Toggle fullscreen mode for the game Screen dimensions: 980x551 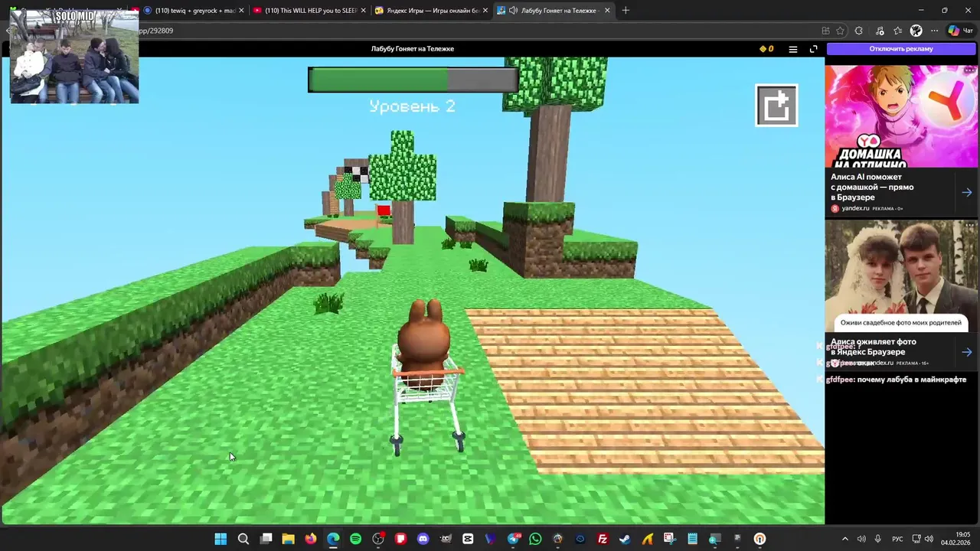pos(813,49)
